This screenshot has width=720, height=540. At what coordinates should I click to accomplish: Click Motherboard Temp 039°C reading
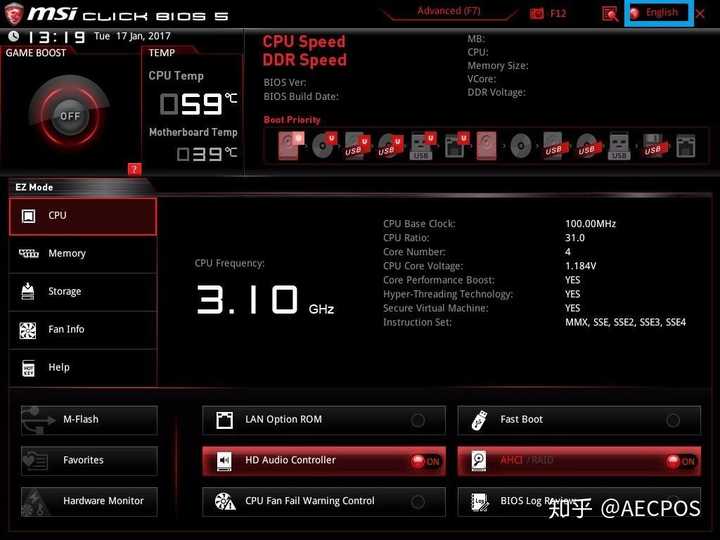(x=207, y=154)
